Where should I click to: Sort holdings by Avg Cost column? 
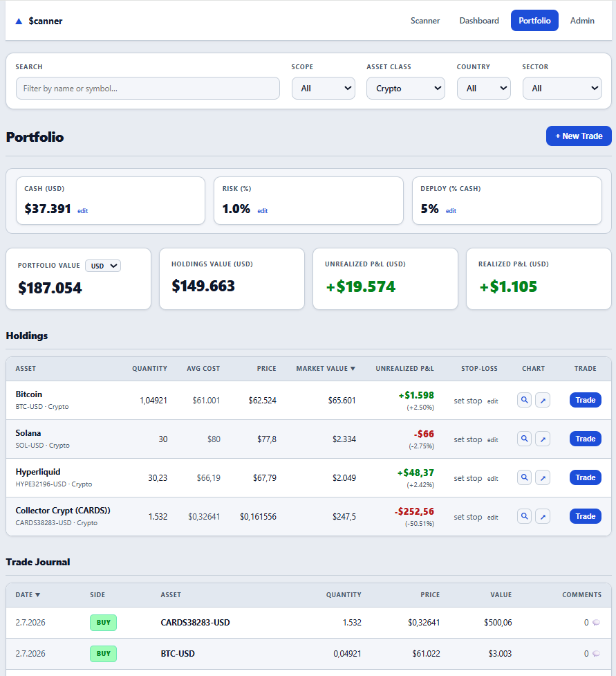click(x=203, y=369)
